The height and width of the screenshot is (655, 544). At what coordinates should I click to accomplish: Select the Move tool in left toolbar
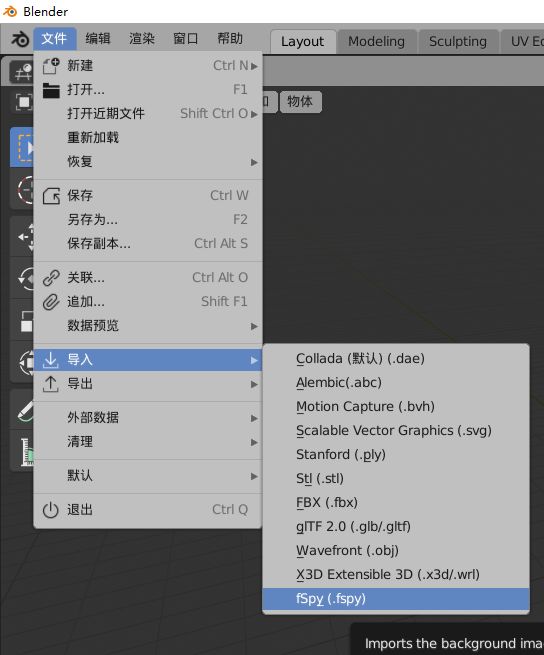pos(22,237)
